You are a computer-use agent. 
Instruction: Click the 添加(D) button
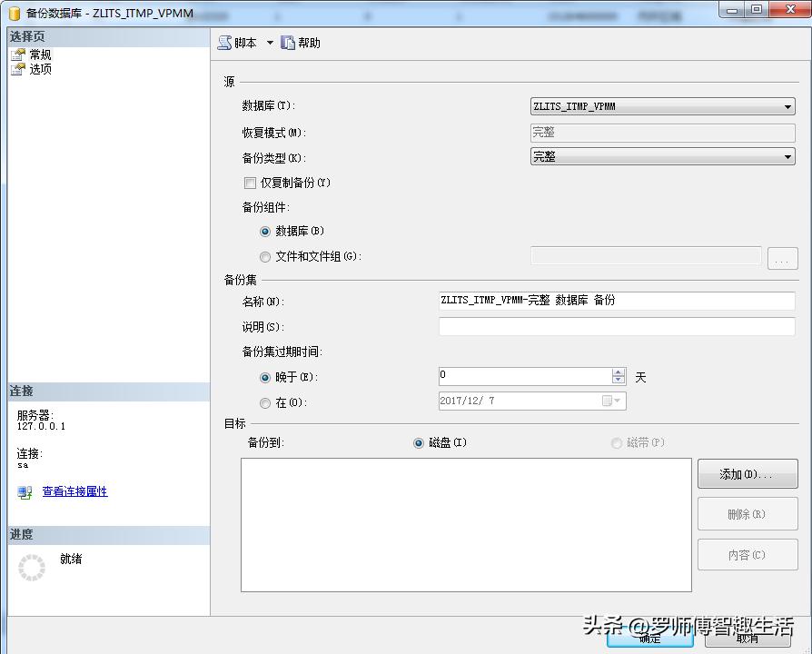pos(748,474)
